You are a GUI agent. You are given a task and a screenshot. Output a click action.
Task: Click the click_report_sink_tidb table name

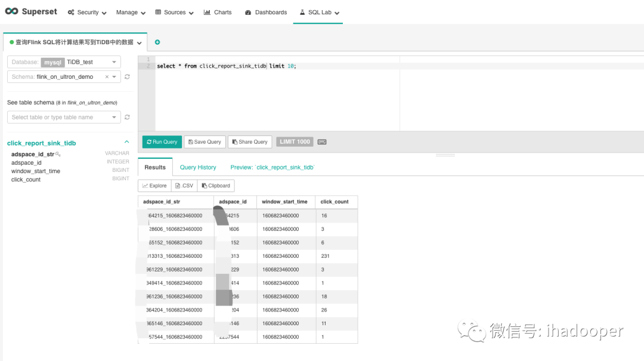[x=42, y=143]
